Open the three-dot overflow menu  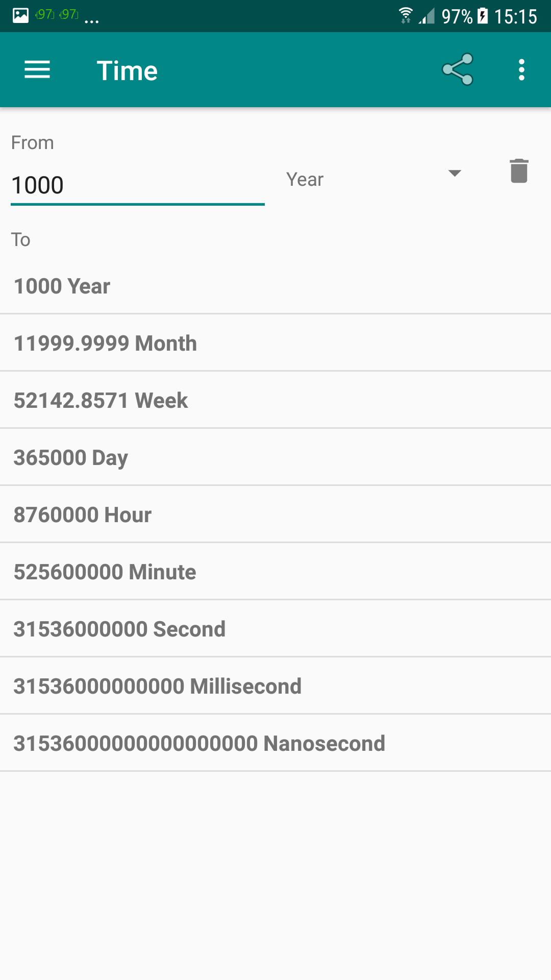pyautogui.click(x=521, y=70)
